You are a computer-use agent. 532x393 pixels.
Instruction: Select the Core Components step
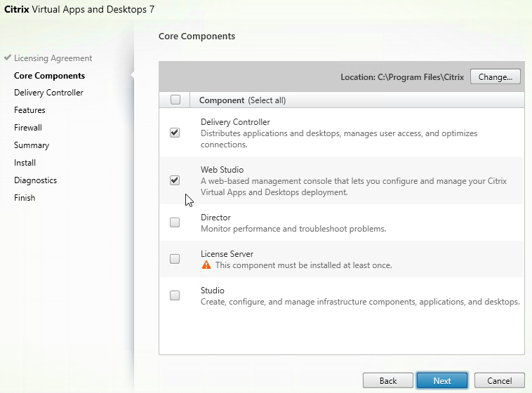50,76
